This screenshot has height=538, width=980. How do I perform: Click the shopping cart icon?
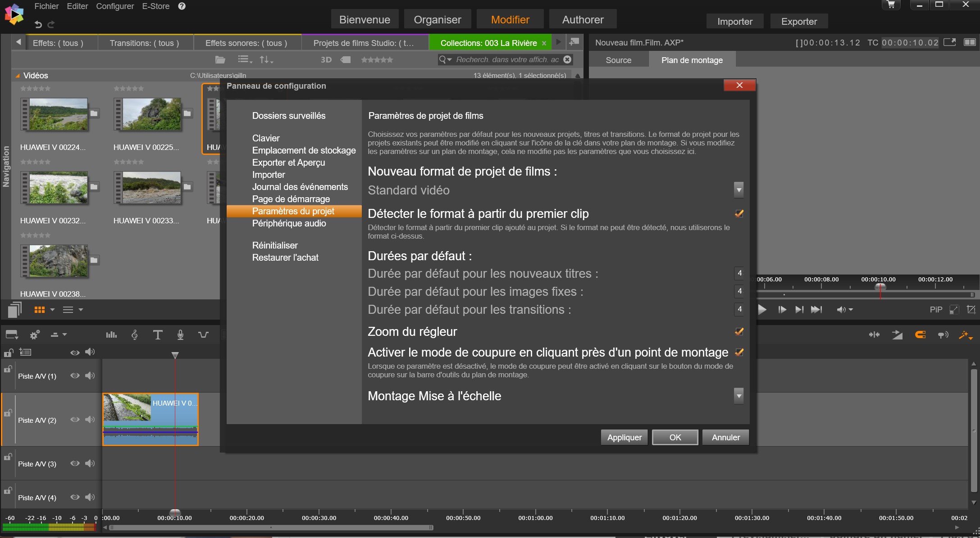891,5
